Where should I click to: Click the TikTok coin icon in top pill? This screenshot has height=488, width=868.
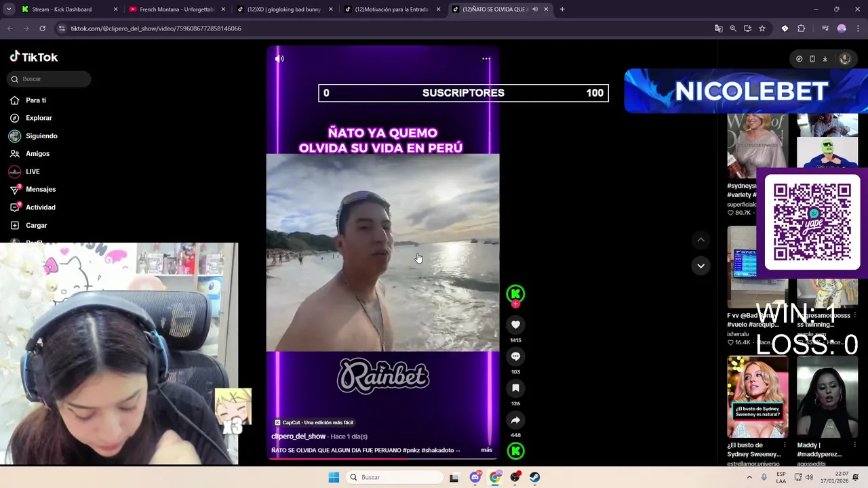click(x=800, y=59)
